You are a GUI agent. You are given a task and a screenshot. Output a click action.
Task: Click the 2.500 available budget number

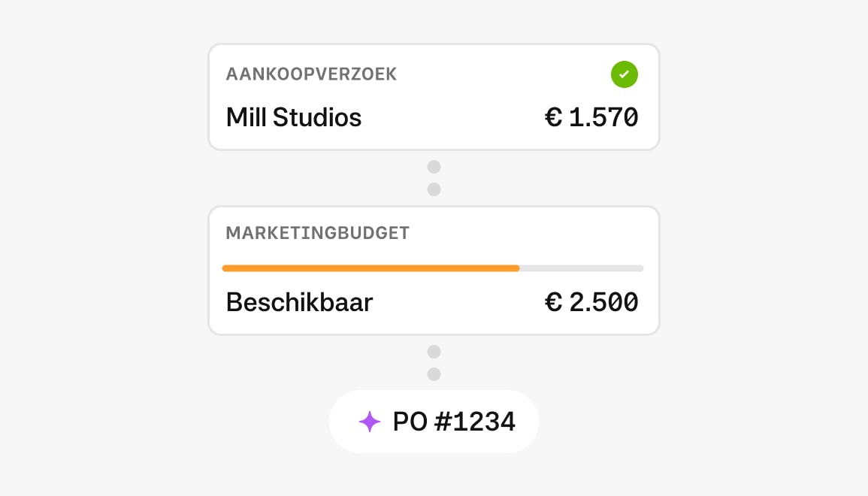(603, 303)
